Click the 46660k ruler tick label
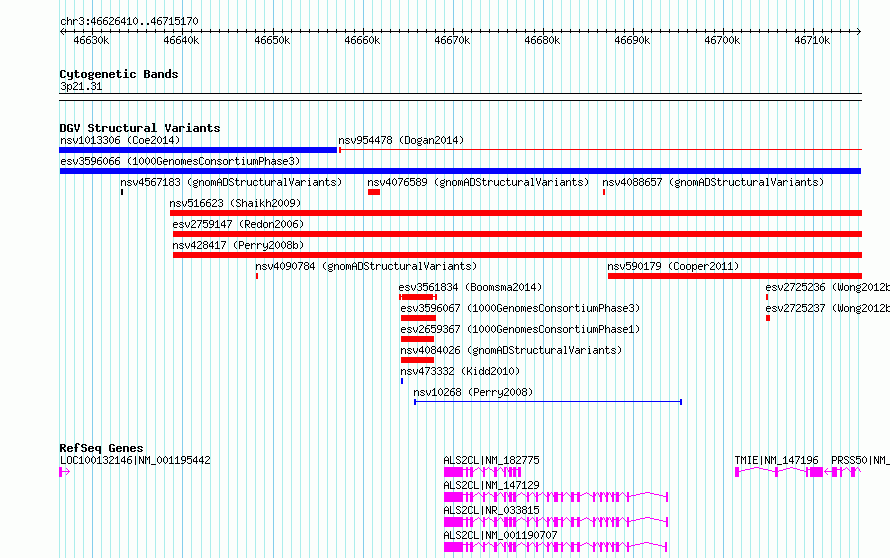The width and height of the screenshot is (890, 558). point(362,41)
